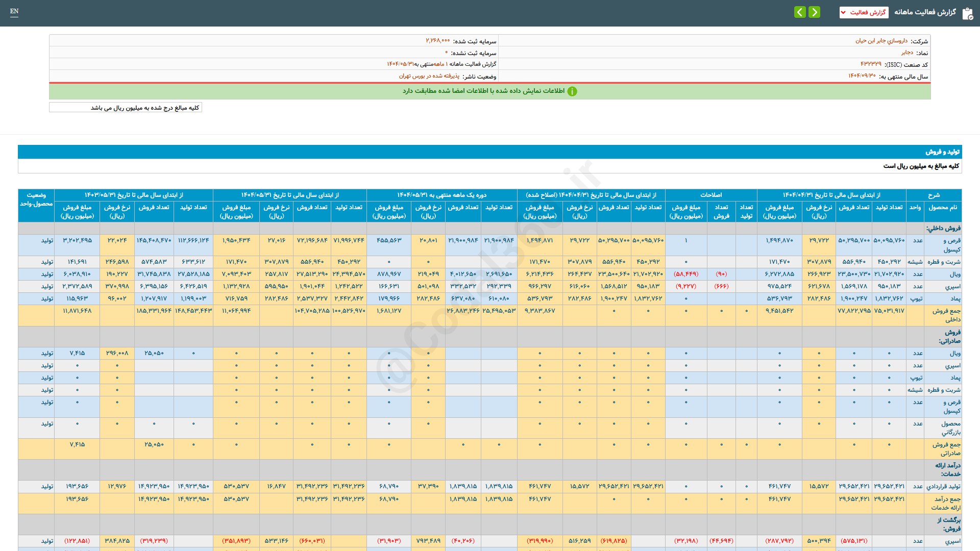Click the تولید قراردادي services row label
The height and width of the screenshot is (551, 980).
[x=943, y=487]
